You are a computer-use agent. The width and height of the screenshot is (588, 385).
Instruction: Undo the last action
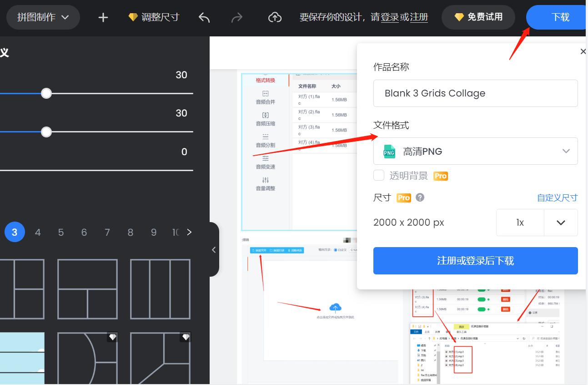point(203,17)
